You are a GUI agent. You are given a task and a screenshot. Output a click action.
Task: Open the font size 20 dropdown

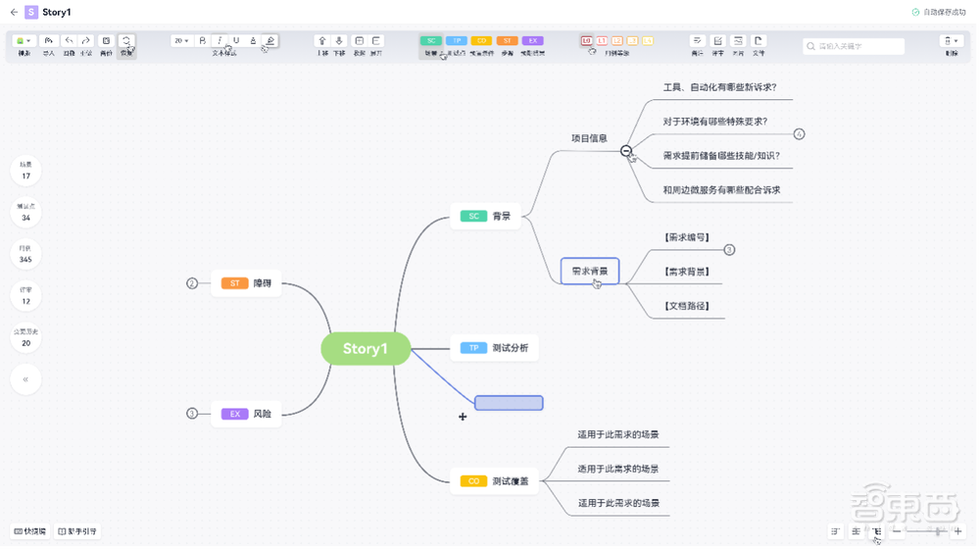tap(181, 41)
